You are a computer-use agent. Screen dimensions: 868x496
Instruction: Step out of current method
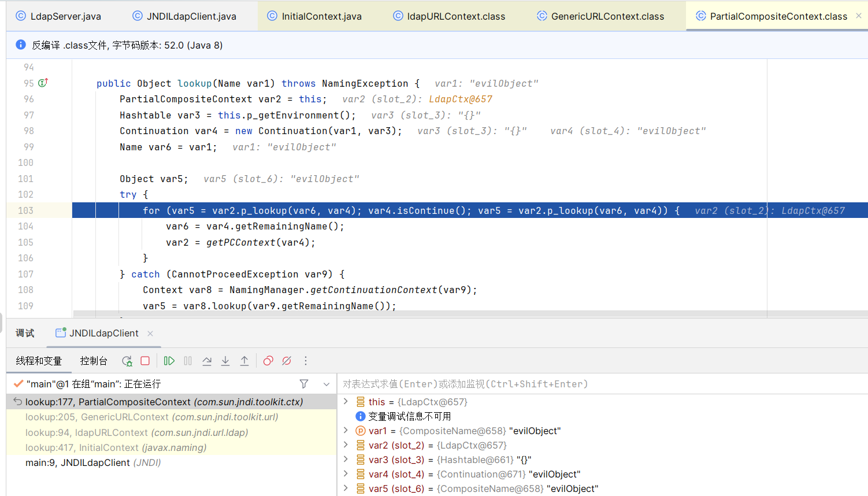[x=244, y=361]
